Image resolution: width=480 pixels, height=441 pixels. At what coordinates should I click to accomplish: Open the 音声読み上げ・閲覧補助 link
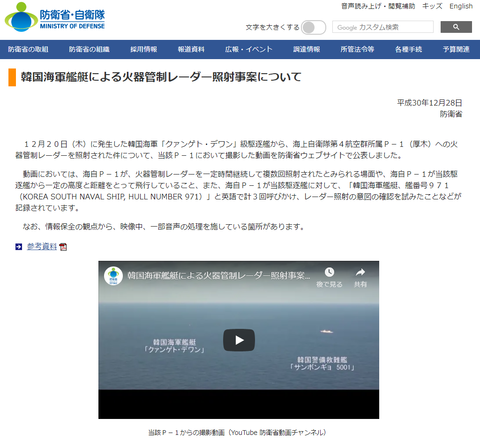tap(378, 6)
